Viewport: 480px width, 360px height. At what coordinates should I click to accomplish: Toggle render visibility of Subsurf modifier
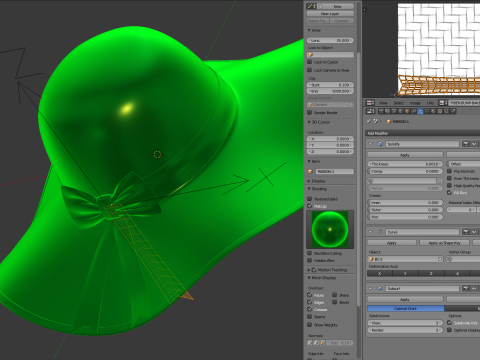tap(466, 288)
